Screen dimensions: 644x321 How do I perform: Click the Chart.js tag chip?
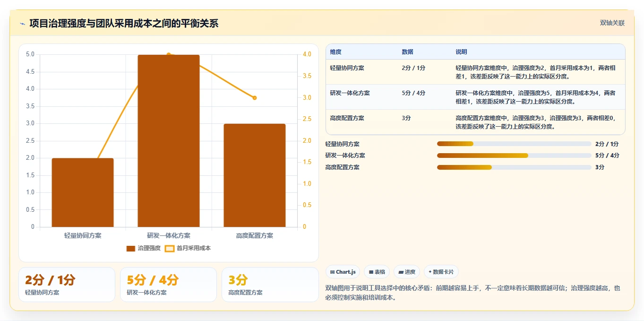[x=343, y=272]
